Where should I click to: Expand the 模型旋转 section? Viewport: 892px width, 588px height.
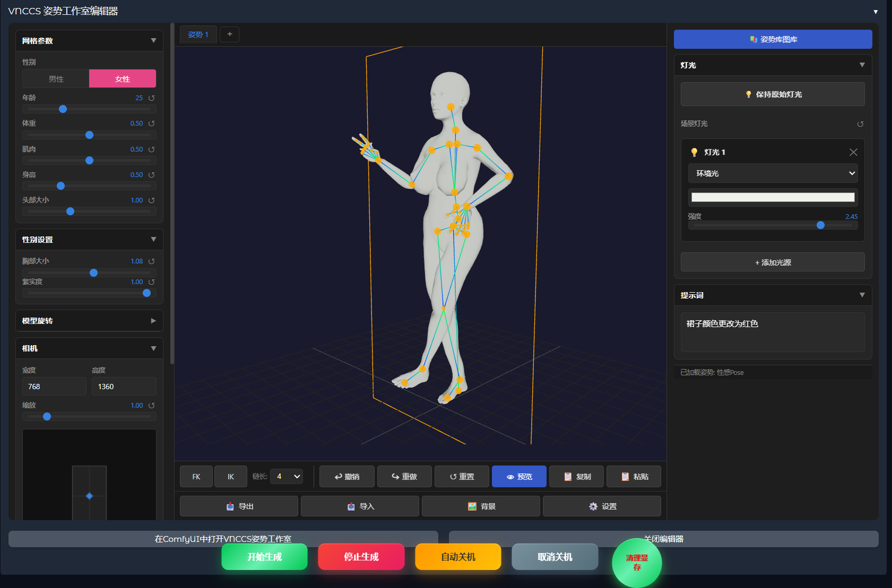(89, 321)
